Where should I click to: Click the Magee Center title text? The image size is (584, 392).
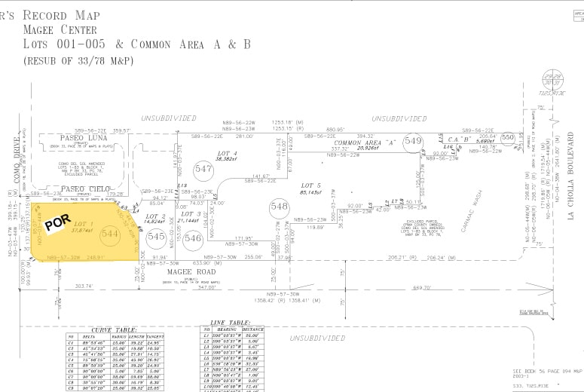coord(62,29)
